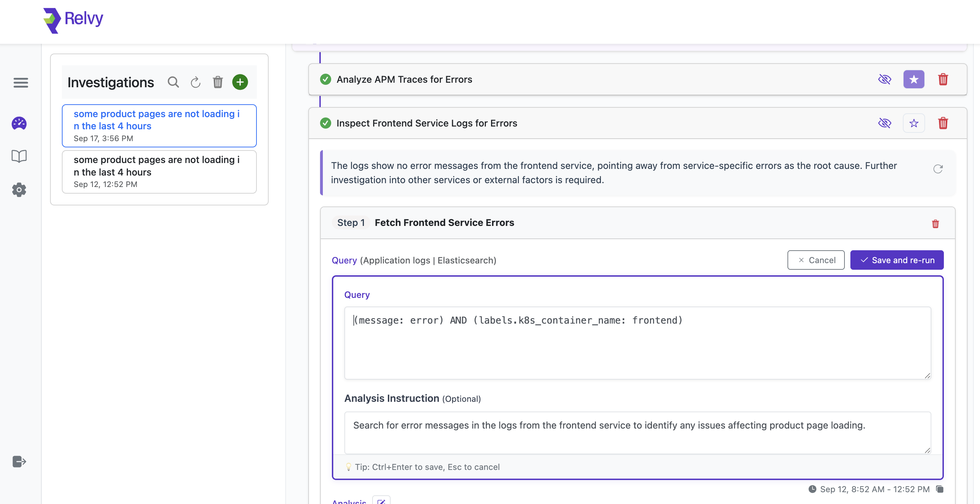
Task: Click the trash icon in Investigations header
Action: coord(218,82)
